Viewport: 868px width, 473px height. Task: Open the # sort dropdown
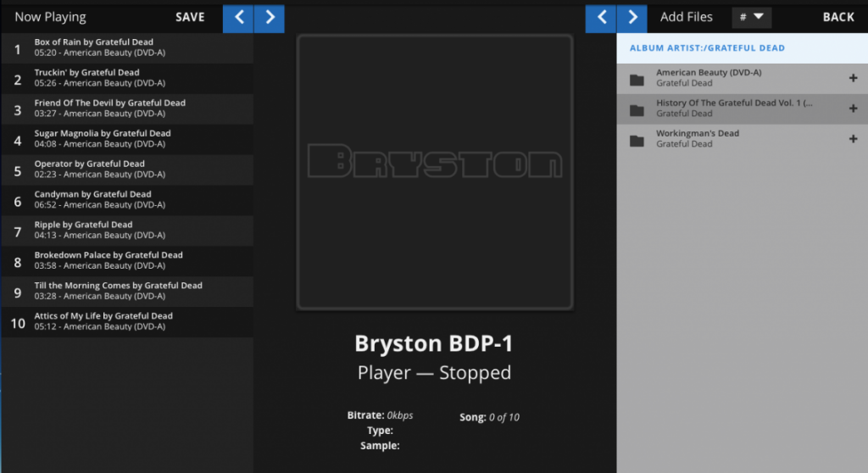coord(752,18)
